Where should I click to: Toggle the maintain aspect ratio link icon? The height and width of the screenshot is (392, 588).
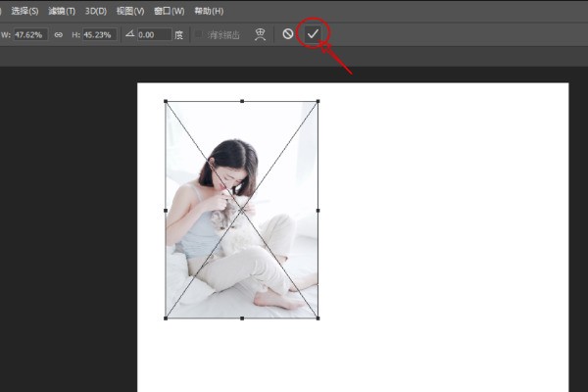coord(58,34)
